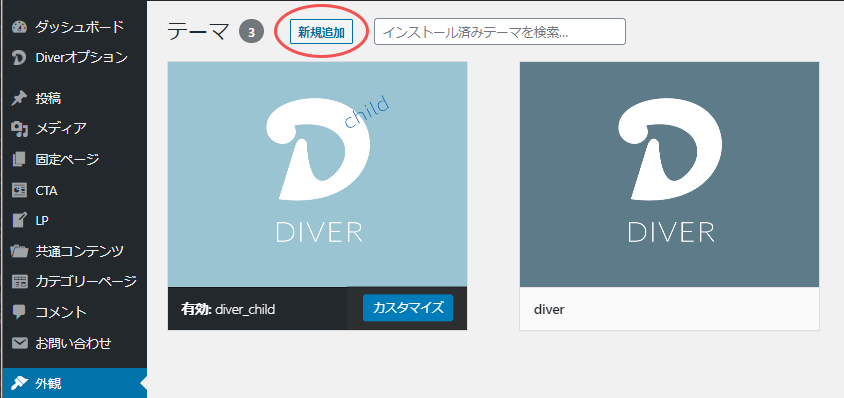844x398 pixels.
Task: Click the 有効: diver_child label
Action: tap(229, 310)
